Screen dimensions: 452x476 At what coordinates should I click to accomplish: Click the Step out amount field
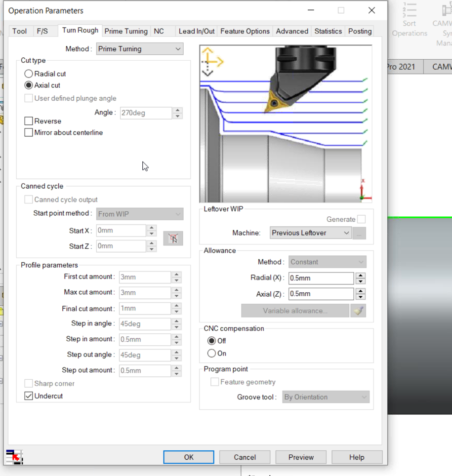145,371
